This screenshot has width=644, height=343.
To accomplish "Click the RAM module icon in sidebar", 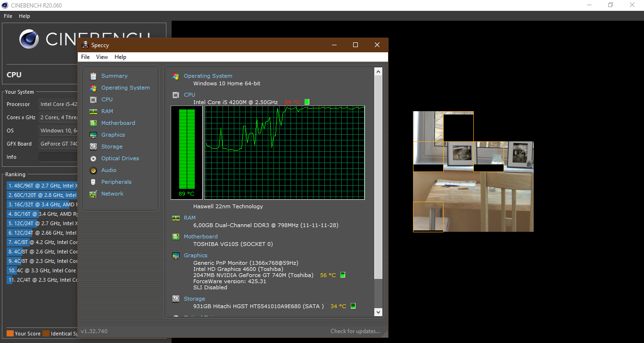I will coord(93,111).
